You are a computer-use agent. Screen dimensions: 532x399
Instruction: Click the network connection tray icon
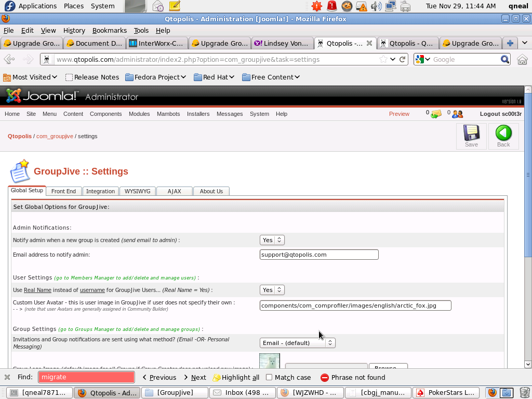(391, 6)
